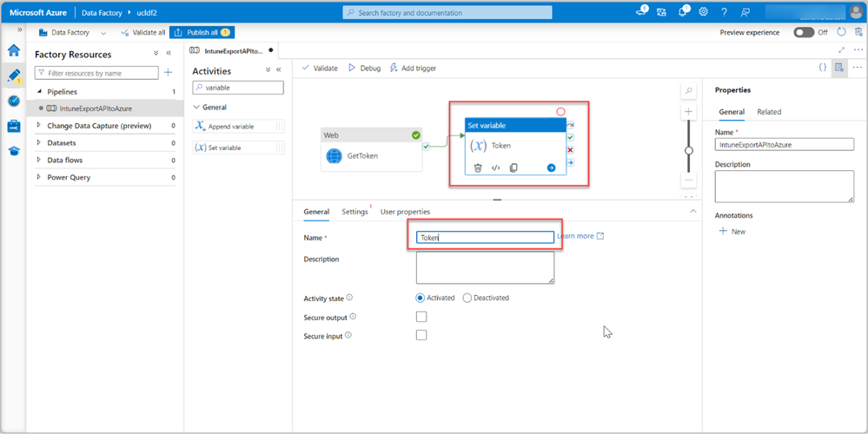Select the General activity tab
Image resolution: width=868 pixels, height=434 pixels.
point(316,212)
